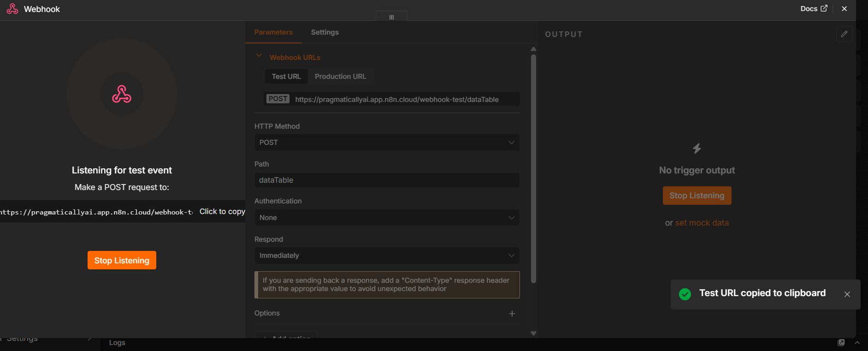Click the Content-Type response header notice
868x351 pixels.
(387, 285)
